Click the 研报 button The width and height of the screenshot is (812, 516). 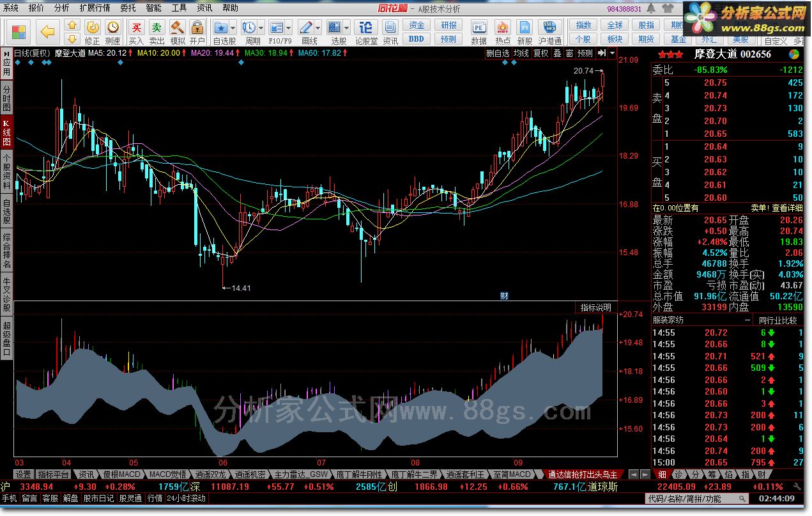449,25
